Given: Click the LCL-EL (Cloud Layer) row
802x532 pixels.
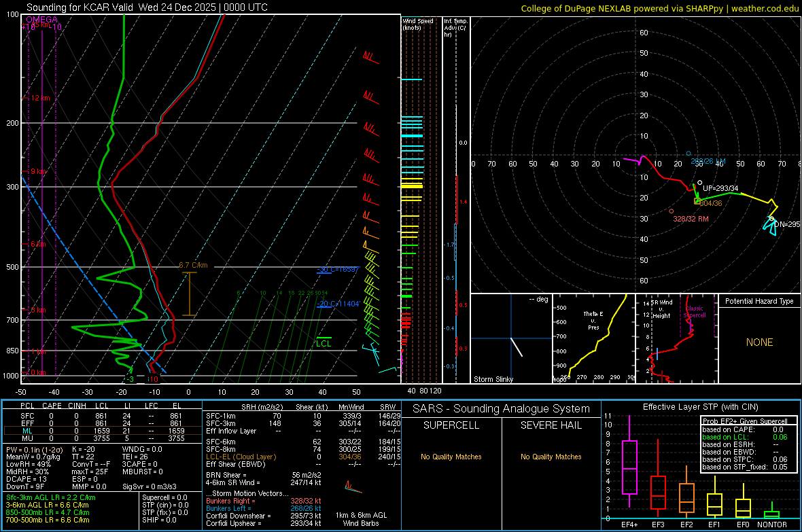Looking at the screenshot, I should point(303,457).
